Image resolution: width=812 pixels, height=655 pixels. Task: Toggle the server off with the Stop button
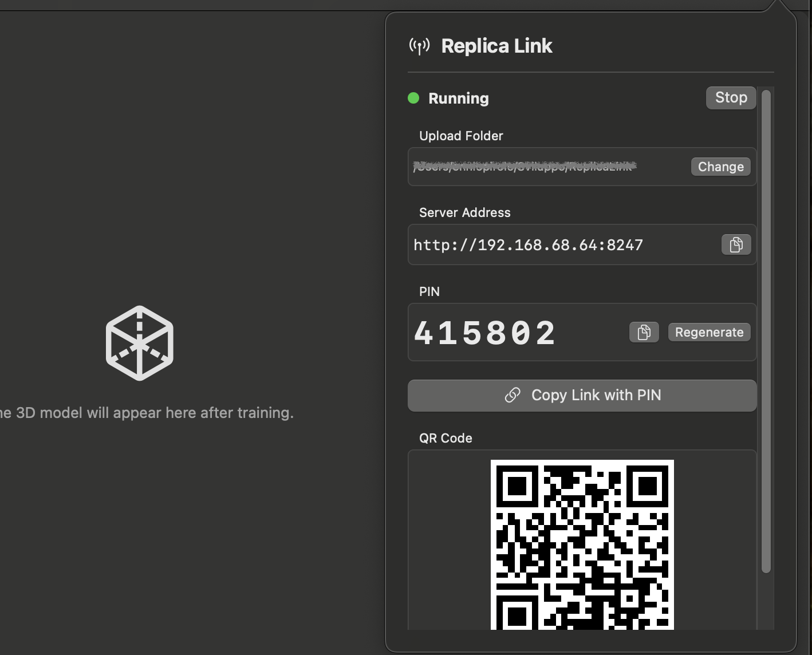(x=731, y=97)
